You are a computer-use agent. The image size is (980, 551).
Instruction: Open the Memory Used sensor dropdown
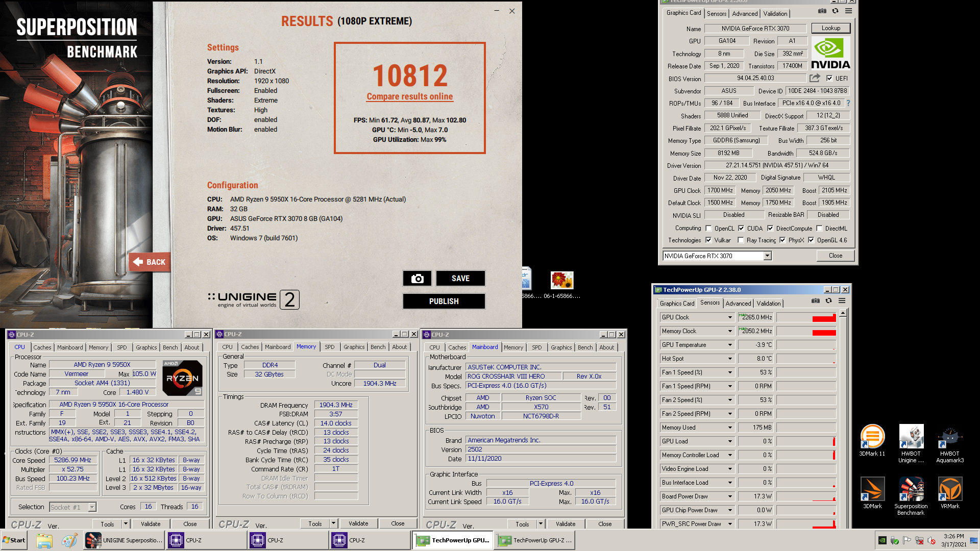point(730,428)
